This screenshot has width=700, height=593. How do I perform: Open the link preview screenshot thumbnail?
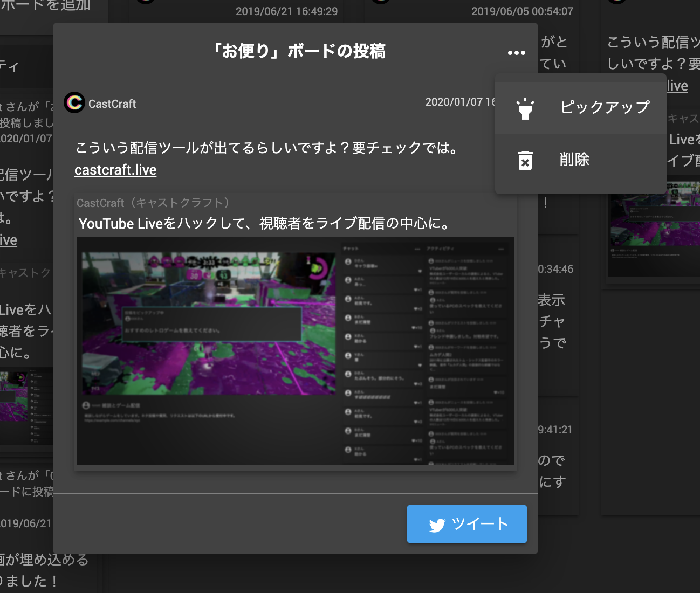click(296, 351)
